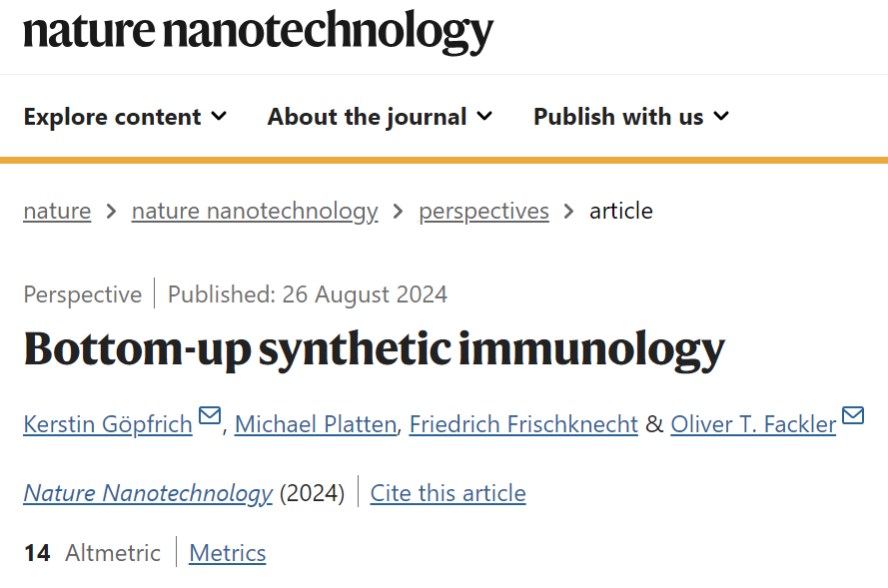Open author Oliver T. Fackler's link
The height and width of the screenshot is (588, 888).
coord(753,424)
